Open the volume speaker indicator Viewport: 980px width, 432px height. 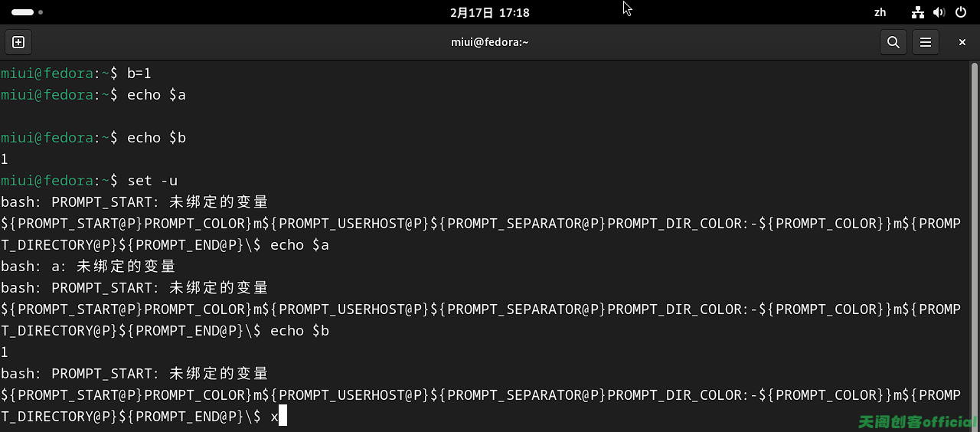point(939,12)
